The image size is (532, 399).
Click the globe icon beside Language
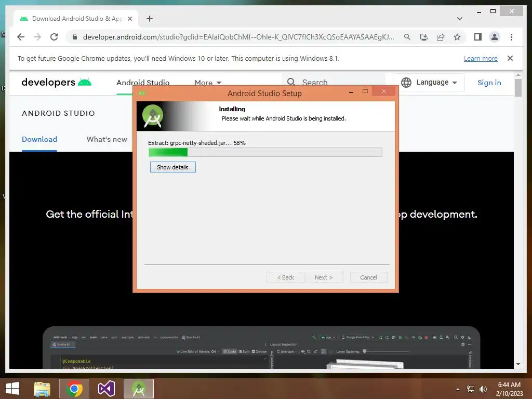406,83
